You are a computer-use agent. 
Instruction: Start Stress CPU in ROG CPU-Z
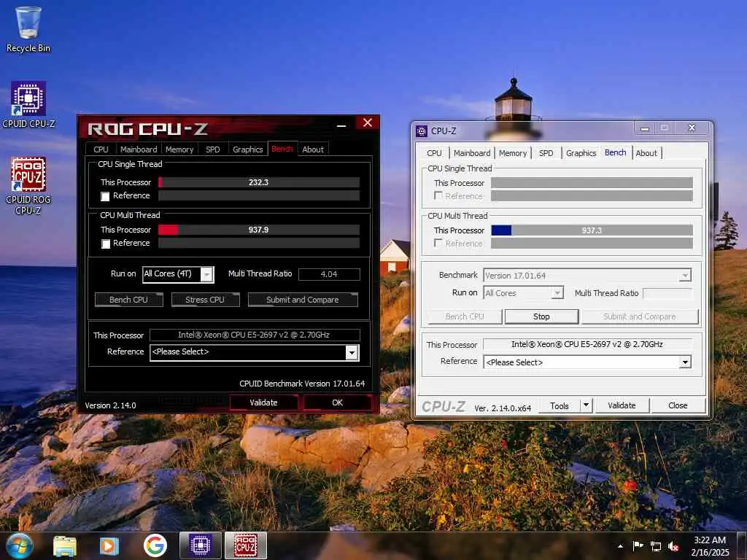pos(205,300)
